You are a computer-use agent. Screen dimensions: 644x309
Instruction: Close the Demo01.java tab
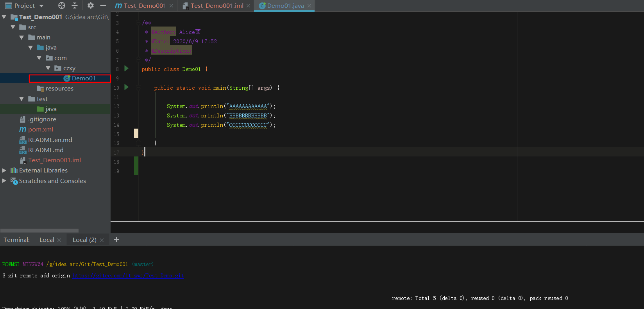(309, 6)
